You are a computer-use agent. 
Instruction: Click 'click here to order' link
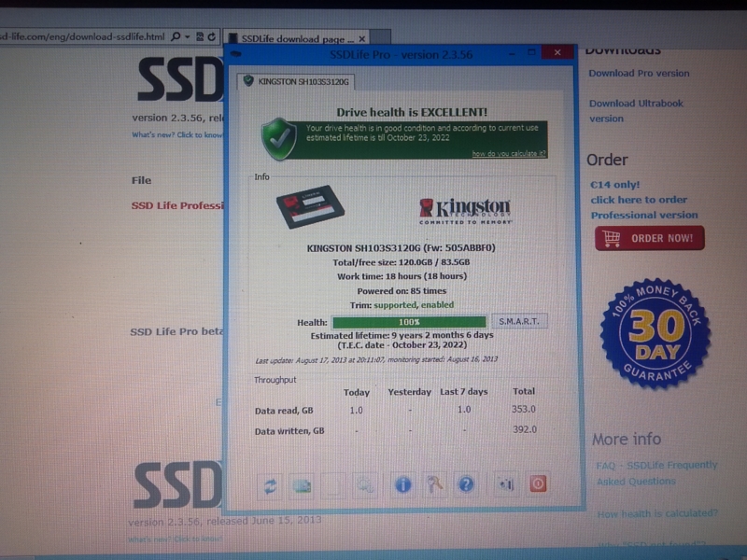(x=639, y=200)
